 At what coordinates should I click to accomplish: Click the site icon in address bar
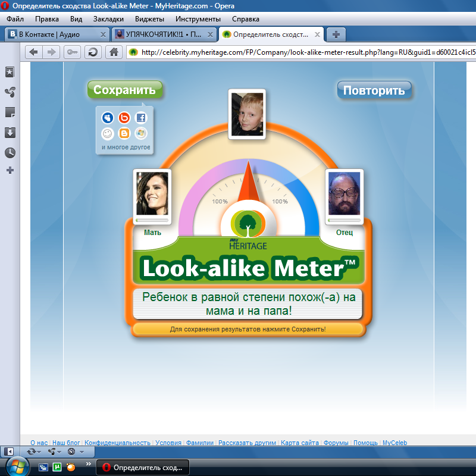pyautogui.click(x=133, y=52)
